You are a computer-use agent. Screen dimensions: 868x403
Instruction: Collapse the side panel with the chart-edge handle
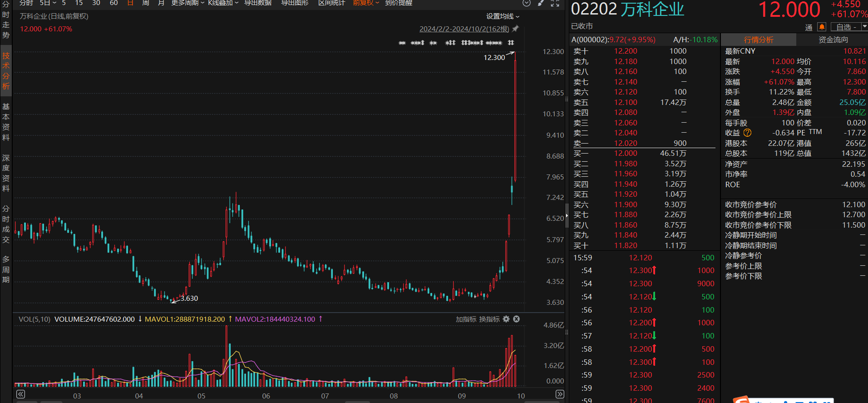(567, 216)
